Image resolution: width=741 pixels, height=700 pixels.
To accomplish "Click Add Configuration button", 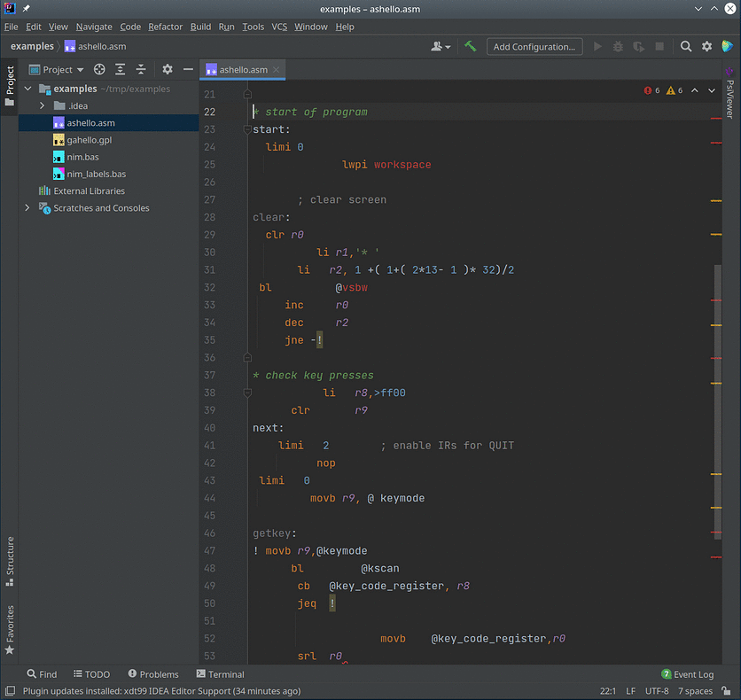I will coord(534,45).
